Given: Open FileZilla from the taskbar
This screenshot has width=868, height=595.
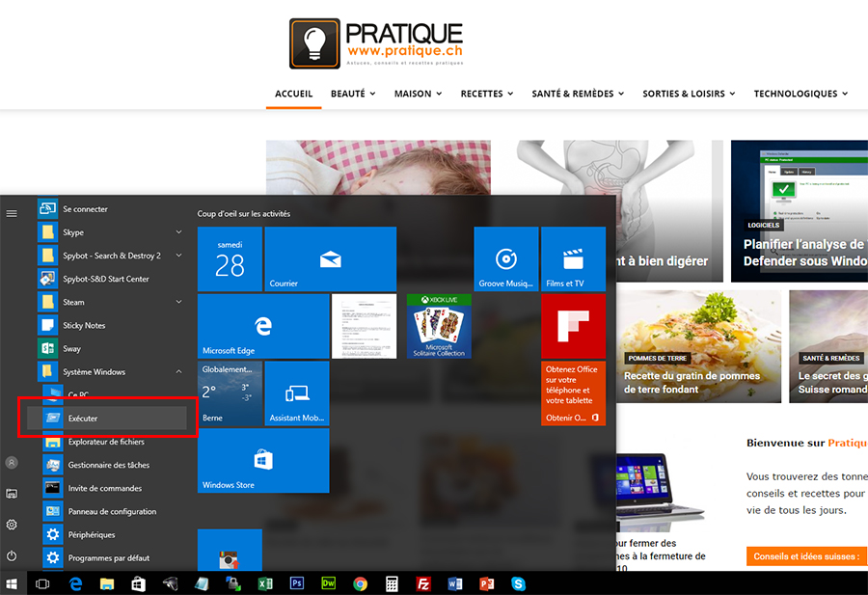Looking at the screenshot, I should pyautogui.click(x=423, y=584).
